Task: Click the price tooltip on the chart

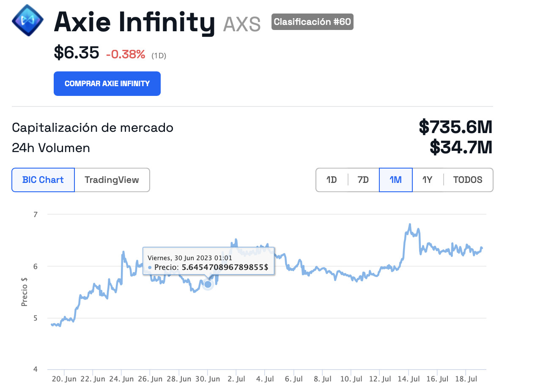Action: pyautogui.click(x=208, y=262)
